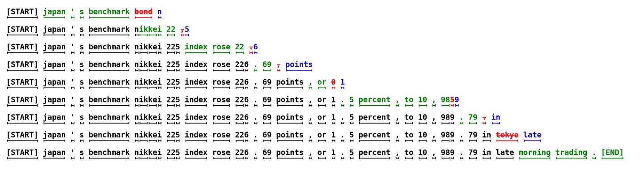The width and height of the screenshot is (644, 171).
Task: Select the green "[END]" token in the last line
Action: click(612, 153)
